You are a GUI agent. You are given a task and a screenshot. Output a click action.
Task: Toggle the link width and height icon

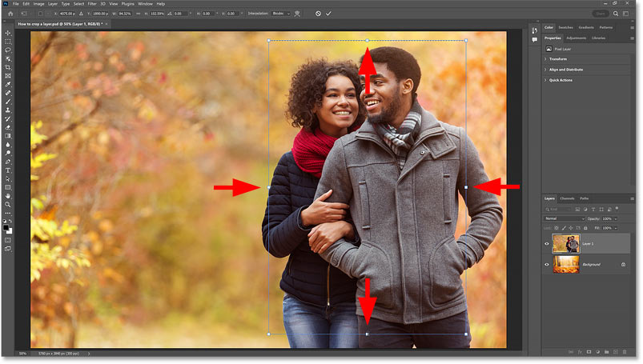(x=139, y=14)
